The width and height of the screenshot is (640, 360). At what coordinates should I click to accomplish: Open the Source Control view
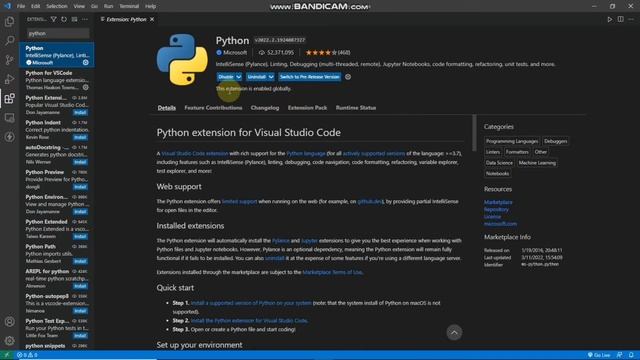tap(9, 60)
